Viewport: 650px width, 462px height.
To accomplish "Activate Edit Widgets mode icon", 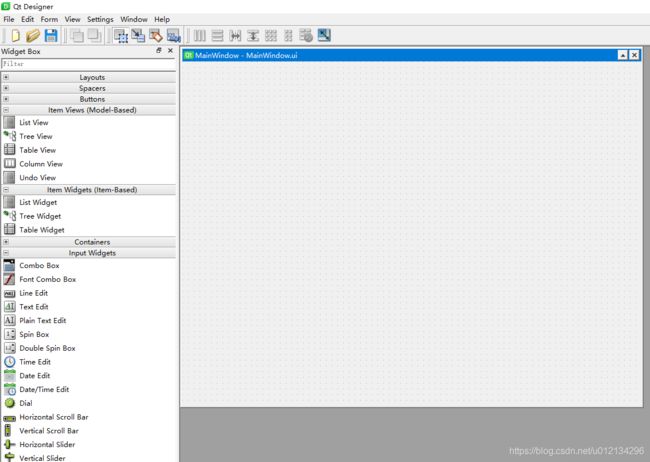I will click(x=121, y=36).
